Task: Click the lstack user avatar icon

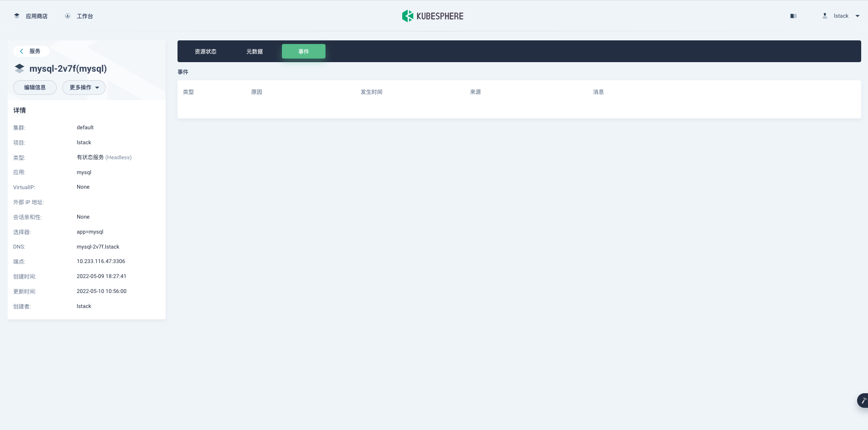Action: pos(825,16)
